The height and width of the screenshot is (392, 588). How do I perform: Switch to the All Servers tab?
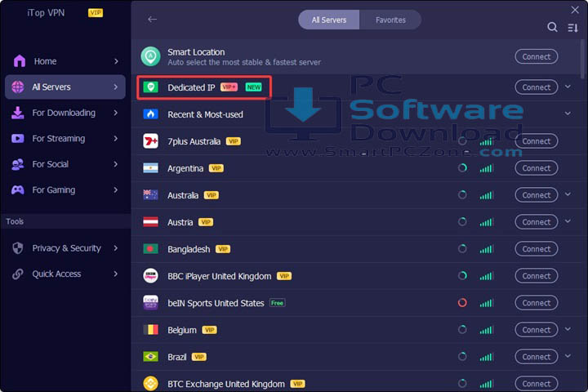(x=329, y=20)
